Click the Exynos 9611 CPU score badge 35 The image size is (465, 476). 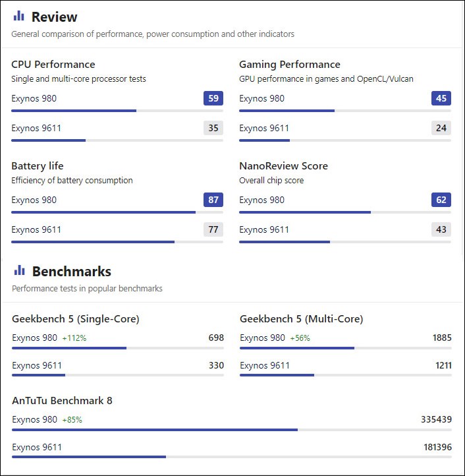pyautogui.click(x=213, y=128)
